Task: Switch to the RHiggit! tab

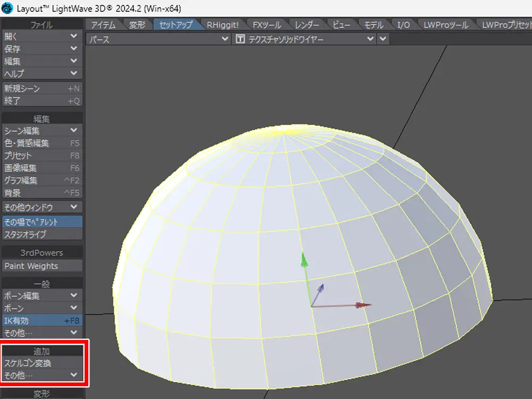Action: 223,25
